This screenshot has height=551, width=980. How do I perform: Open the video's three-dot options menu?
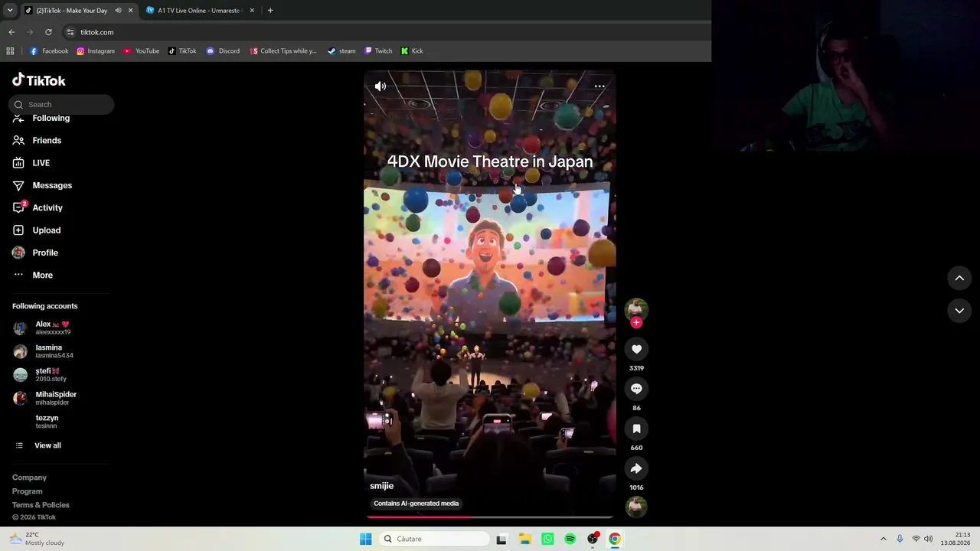(599, 86)
